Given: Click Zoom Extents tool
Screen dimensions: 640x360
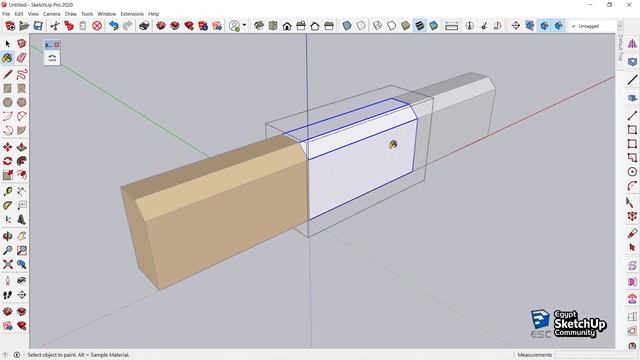Looking at the screenshot, I should 7,264.
